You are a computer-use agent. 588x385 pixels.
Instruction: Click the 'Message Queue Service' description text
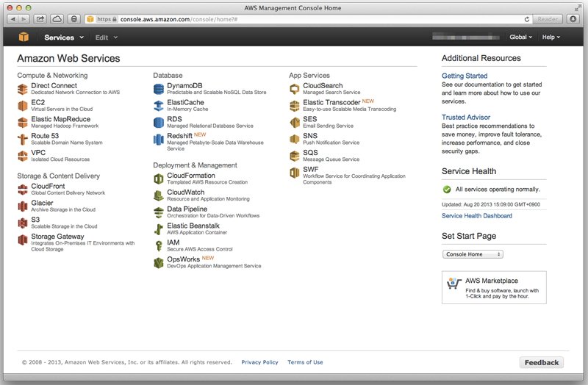pyautogui.click(x=331, y=159)
